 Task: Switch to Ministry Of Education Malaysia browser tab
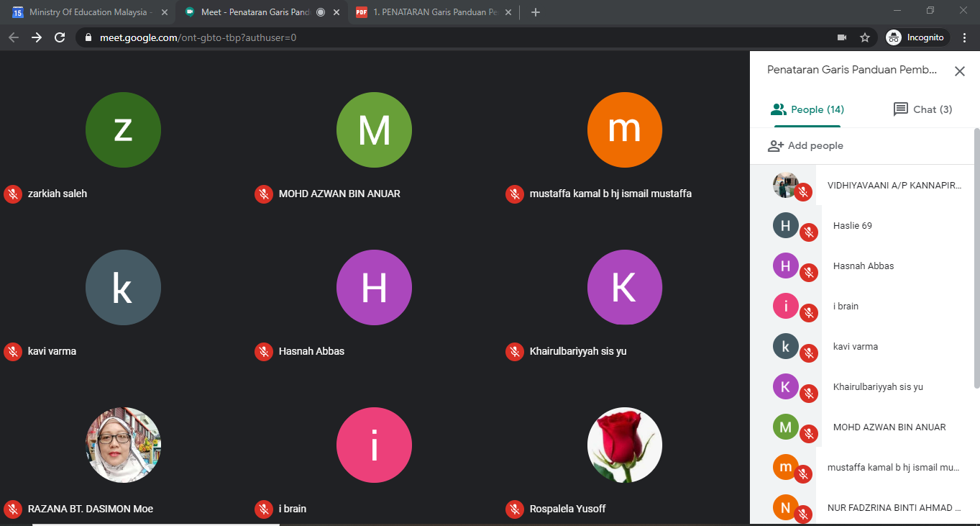tap(88, 12)
